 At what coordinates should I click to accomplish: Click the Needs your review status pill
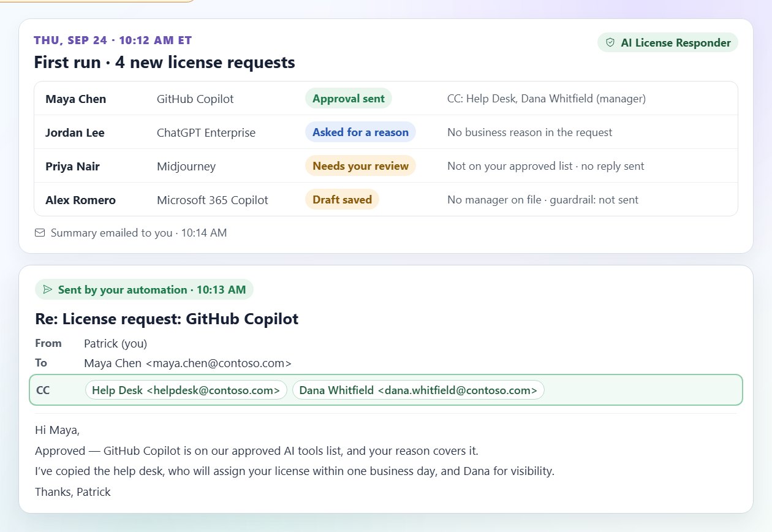(360, 165)
